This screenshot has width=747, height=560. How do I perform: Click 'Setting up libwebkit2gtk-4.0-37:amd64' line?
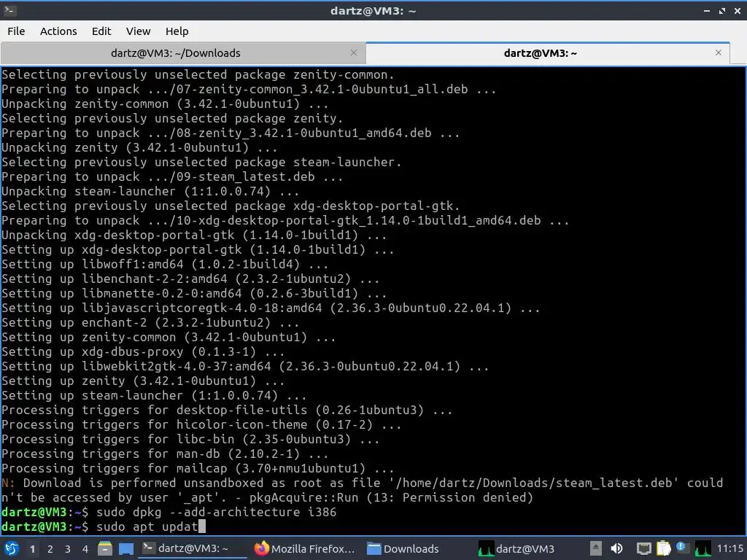tap(245, 366)
